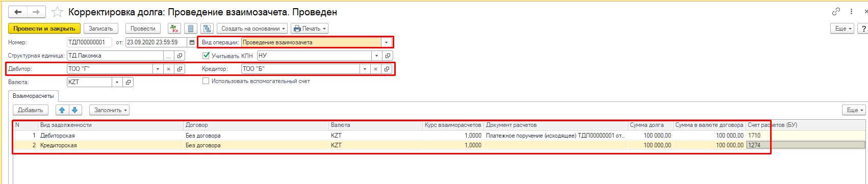Go forward with the right arrow button
The height and width of the screenshot is (184, 868).
(x=36, y=12)
